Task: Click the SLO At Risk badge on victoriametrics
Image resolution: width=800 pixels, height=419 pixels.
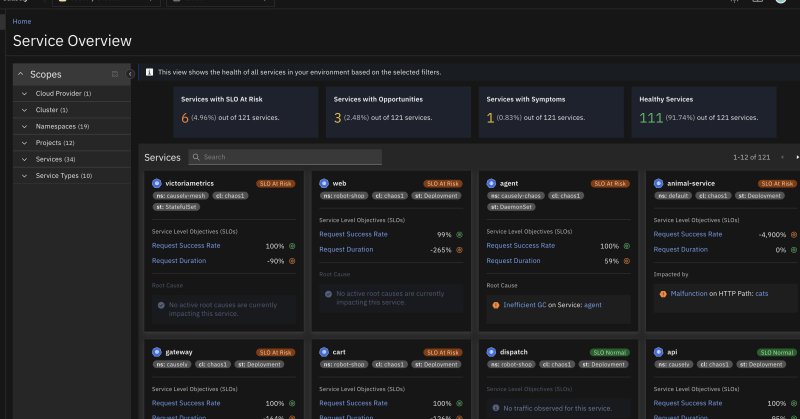Action: click(276, 184)
